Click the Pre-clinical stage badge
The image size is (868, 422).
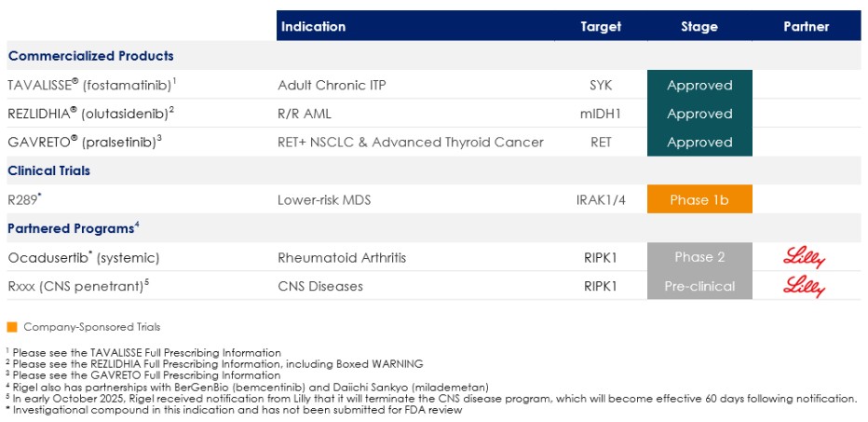[699, 287]
